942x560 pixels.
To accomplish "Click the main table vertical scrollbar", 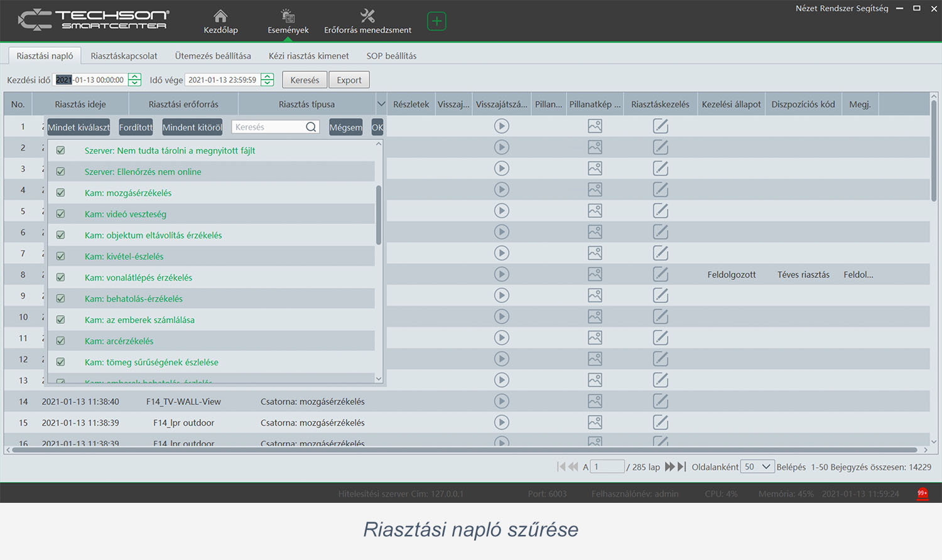I will click(934, 151).
